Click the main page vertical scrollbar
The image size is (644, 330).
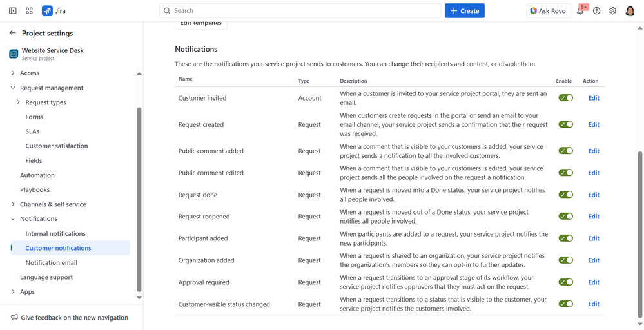pos(640,232)
